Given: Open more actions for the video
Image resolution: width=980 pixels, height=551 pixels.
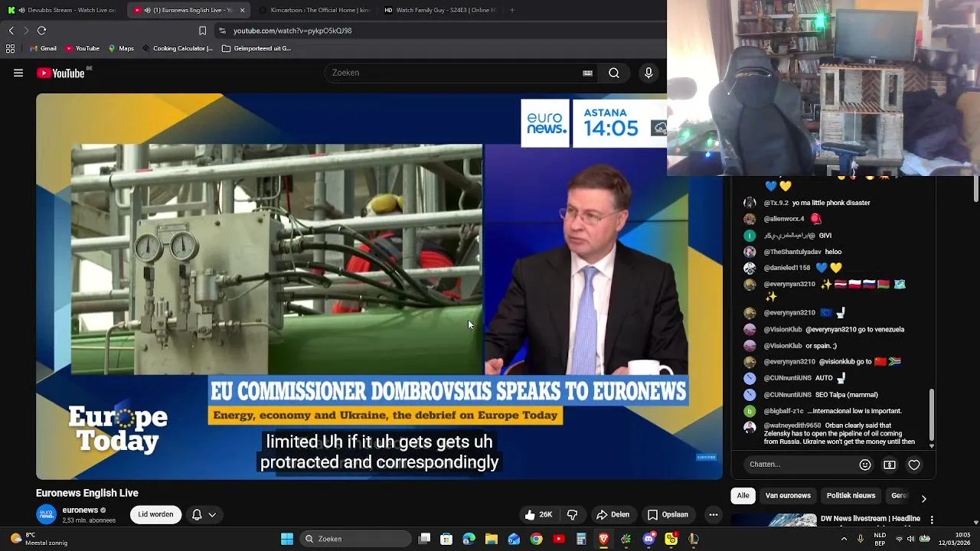Looking at the screenshot, I should click(x=714, y=515).
